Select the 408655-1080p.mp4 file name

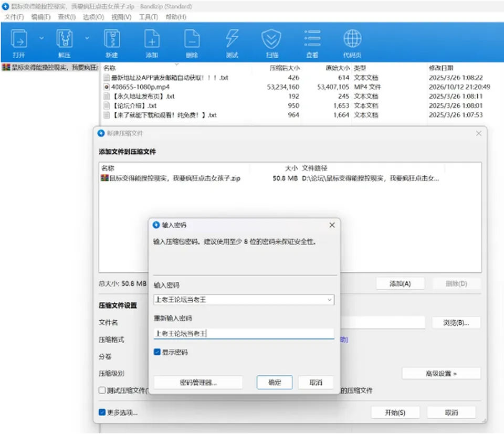tap(141, 87)
